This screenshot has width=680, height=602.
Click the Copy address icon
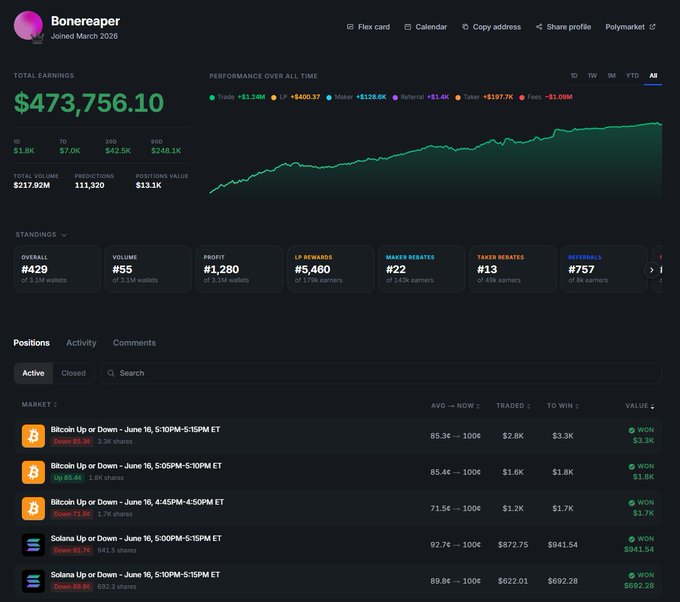tap(465, 27)
